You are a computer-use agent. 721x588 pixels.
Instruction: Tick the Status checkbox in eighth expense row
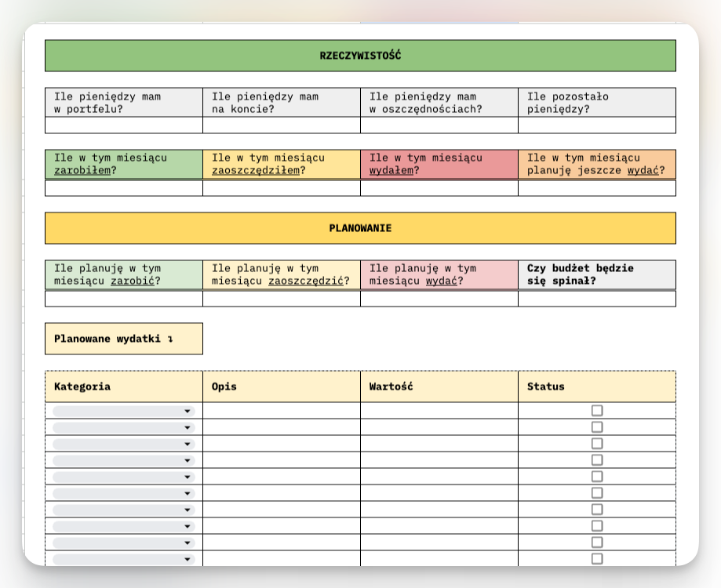tap(597, 525)
